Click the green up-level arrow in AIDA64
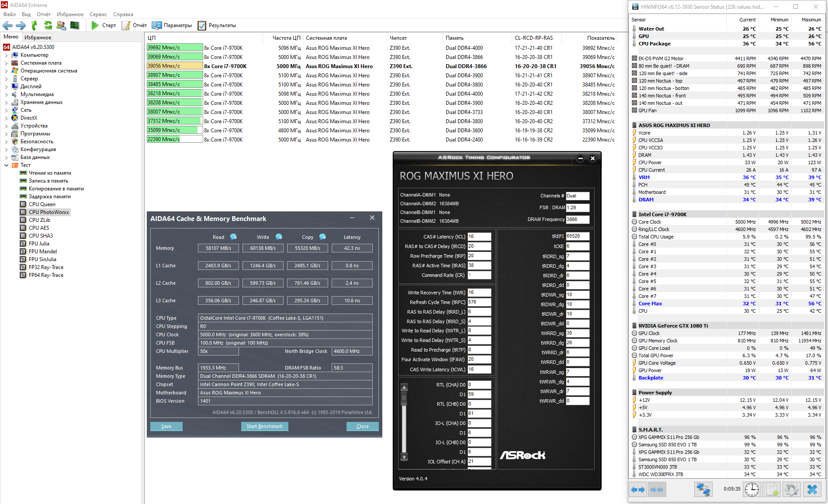 click(35, 25)
